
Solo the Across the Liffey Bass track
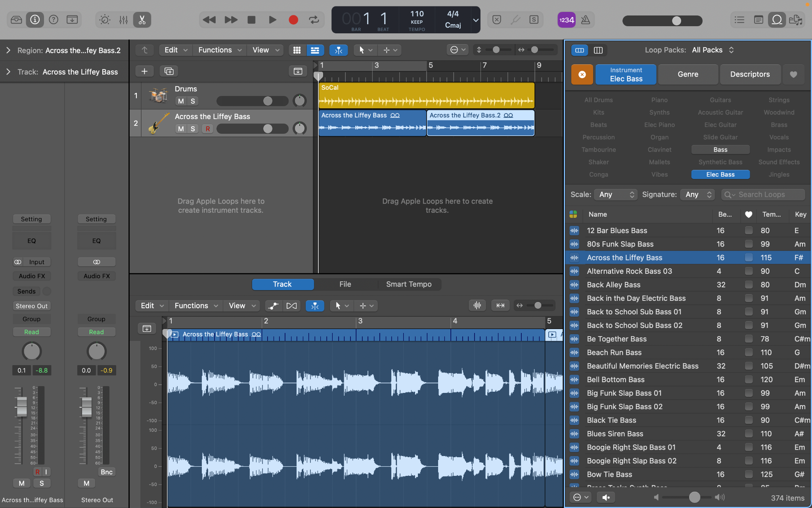193,129
